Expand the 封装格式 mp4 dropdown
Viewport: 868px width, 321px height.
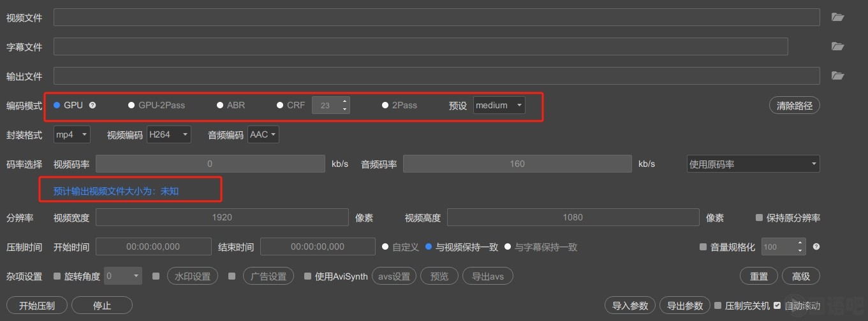(72, 134)
